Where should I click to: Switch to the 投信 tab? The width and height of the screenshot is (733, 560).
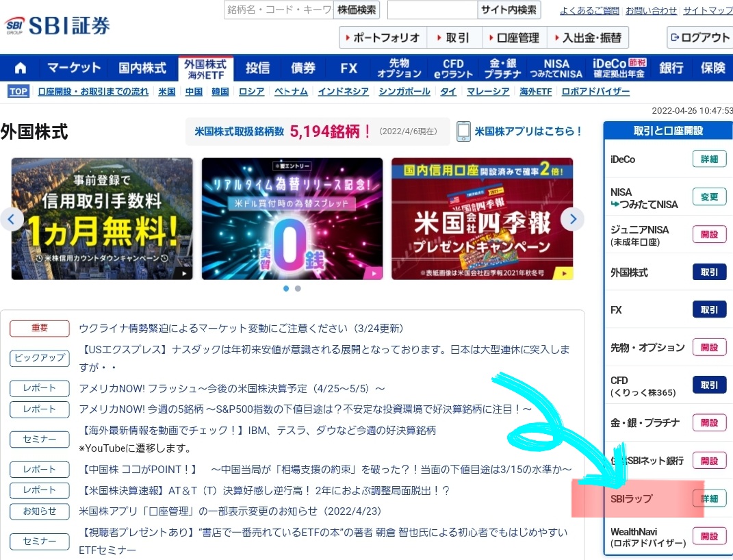click(x=257, y=68)
